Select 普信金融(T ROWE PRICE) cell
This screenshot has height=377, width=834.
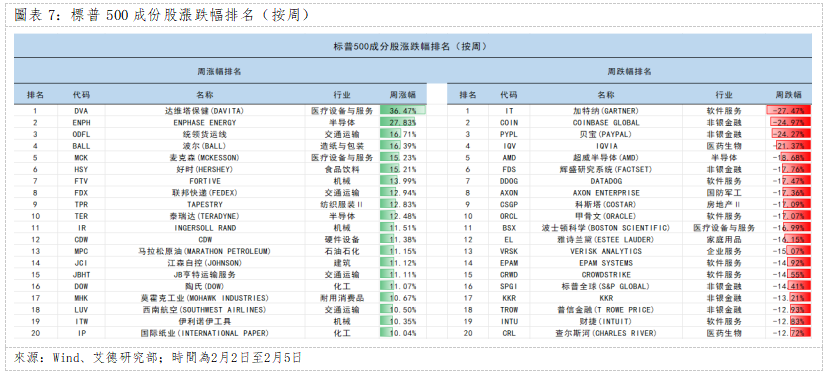[x=605, y=310]
